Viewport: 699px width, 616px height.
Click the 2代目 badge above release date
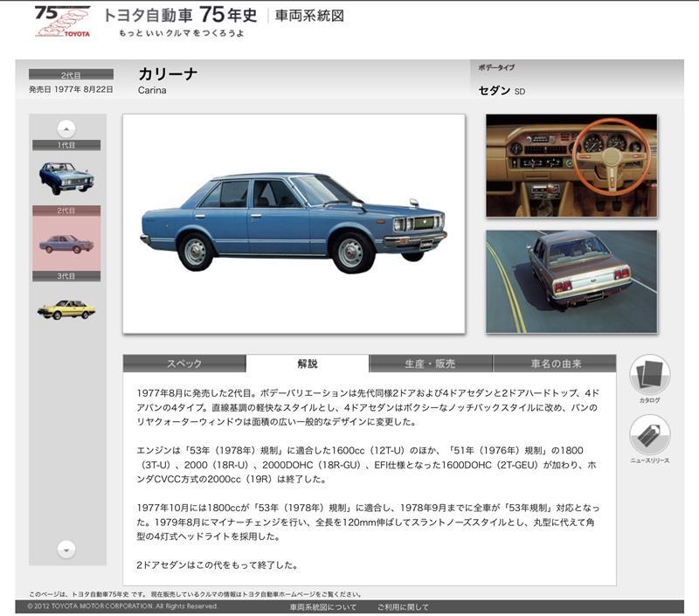click(x=71, y=74)
